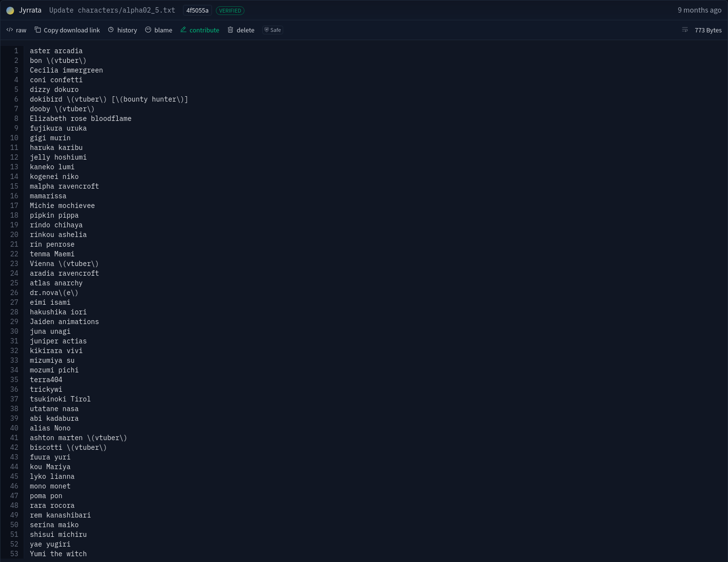Click text 'malpha ravencroft'
Viewport: 728px width, 562px height.
[64, 186]
